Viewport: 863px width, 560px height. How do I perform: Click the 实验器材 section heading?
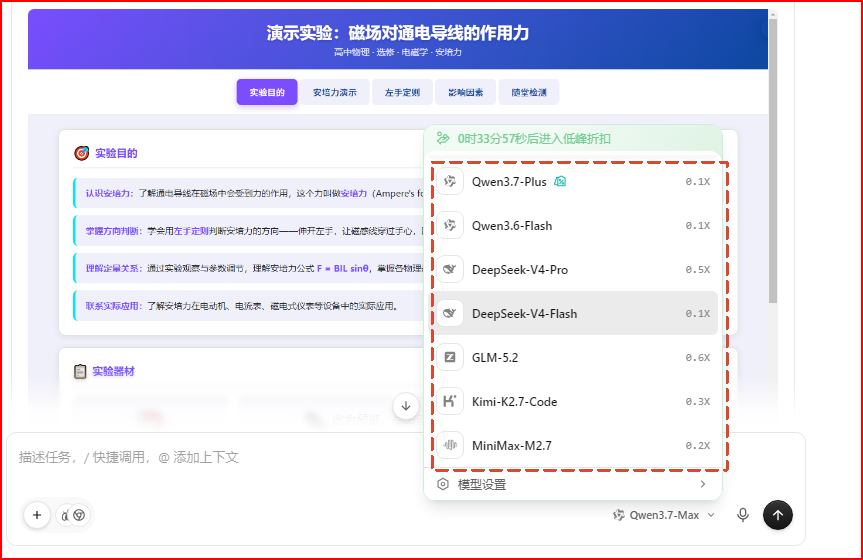coord(113,371)
